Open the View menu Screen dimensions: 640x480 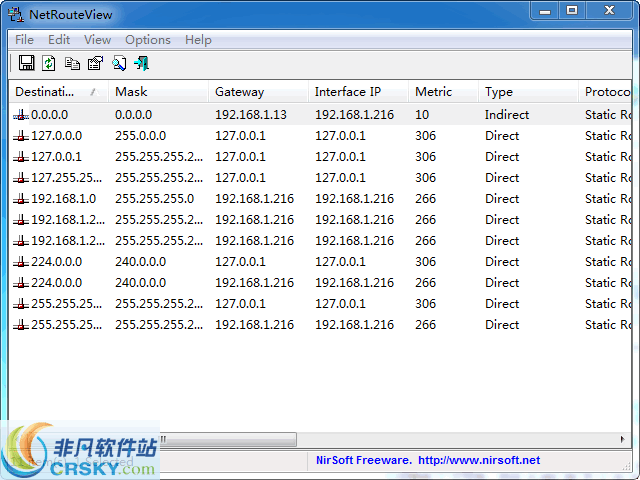[x=97, y=40]
